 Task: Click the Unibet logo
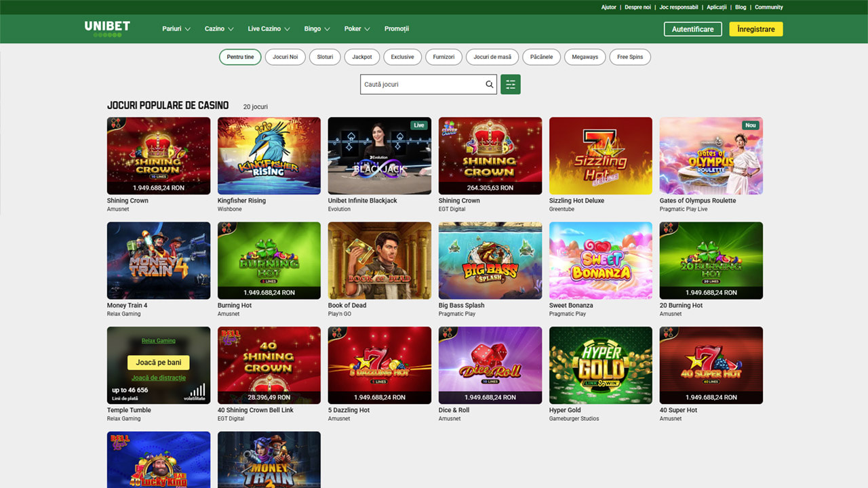pyautogui.click(x=107, y=28)
